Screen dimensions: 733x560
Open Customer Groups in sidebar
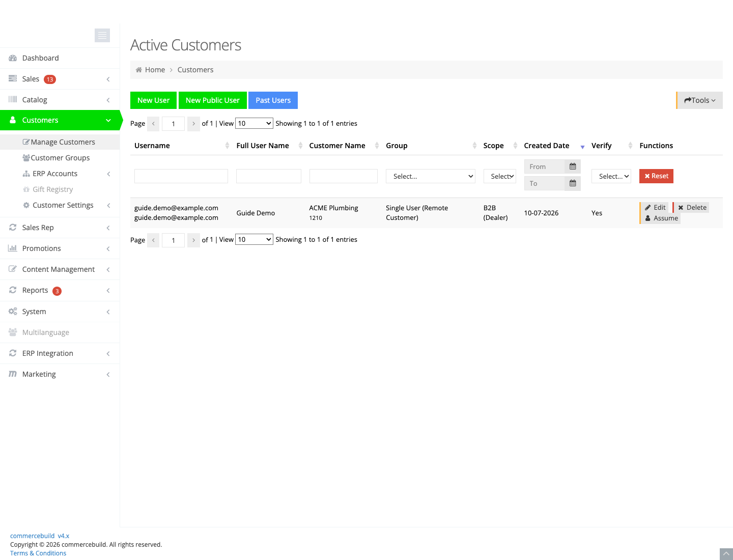[60, 158]
